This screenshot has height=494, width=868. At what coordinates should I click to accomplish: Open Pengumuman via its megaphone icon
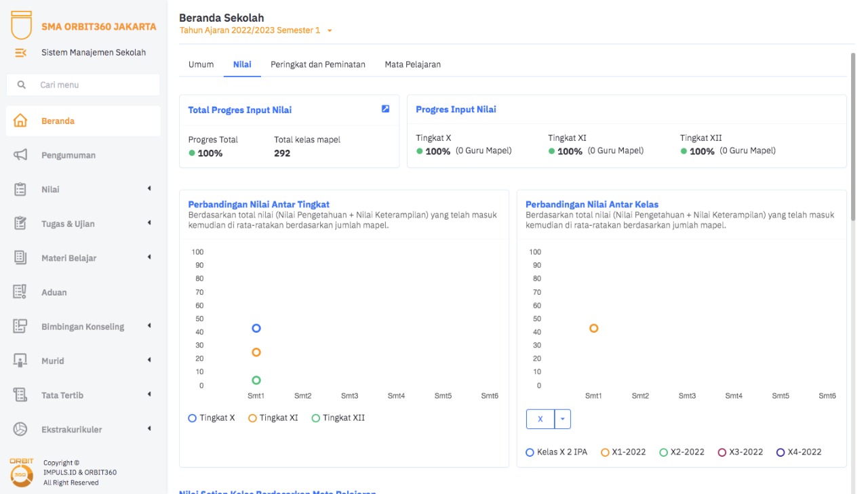[x=20, y=155]
